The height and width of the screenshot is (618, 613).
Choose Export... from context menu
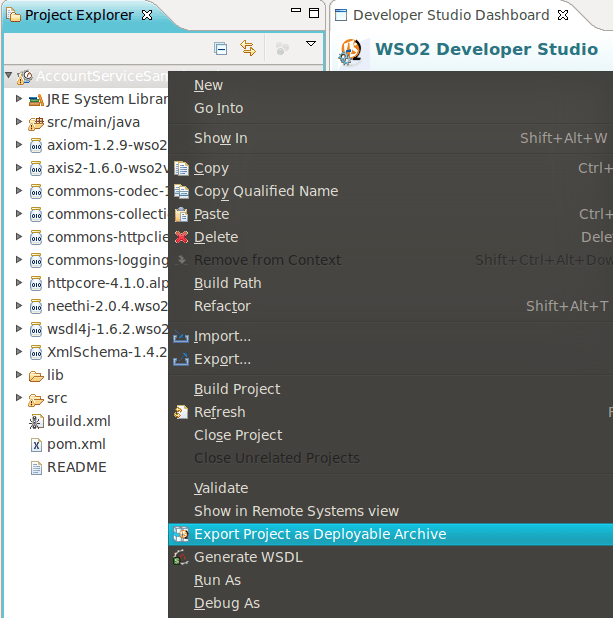(x=391, y=359)
